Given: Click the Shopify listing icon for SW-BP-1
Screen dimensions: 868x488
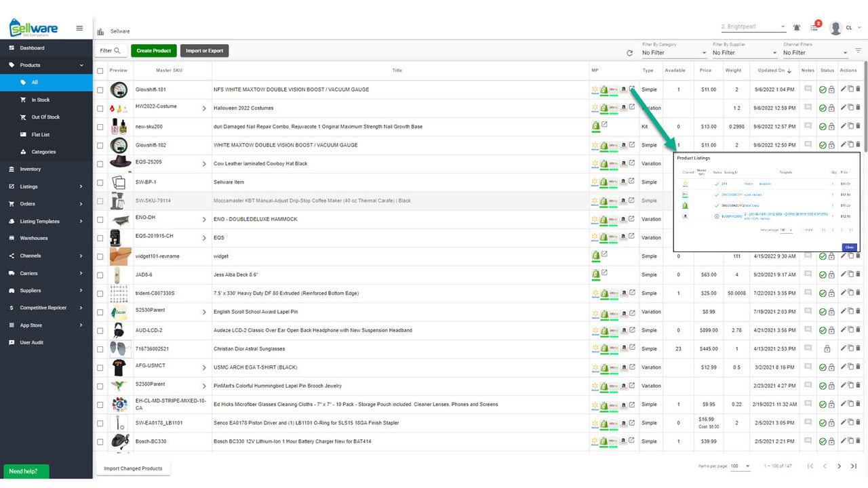Looking at the screenshot, I should coord(605,182).
